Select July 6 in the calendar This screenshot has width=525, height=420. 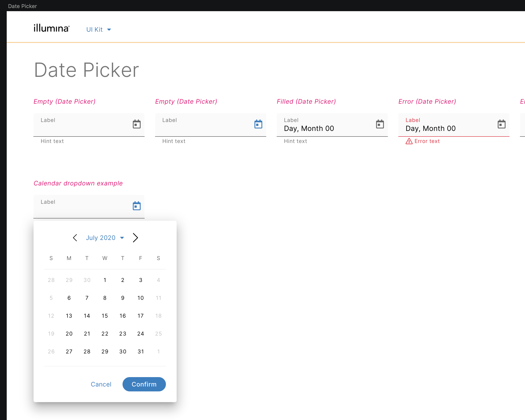69,298
